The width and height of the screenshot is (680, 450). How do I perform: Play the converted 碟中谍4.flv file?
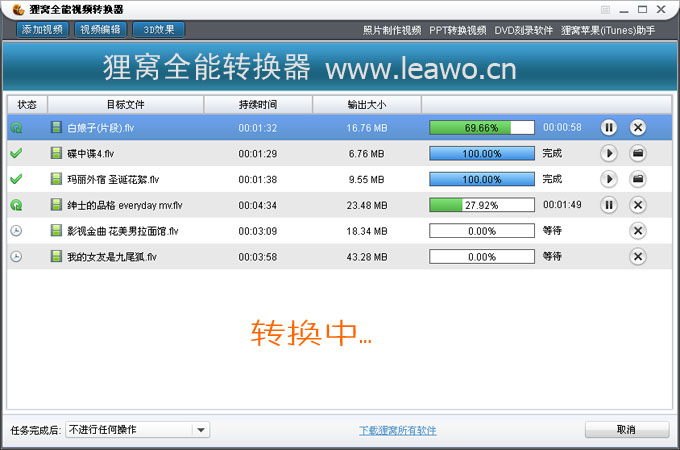coord(609,153)
